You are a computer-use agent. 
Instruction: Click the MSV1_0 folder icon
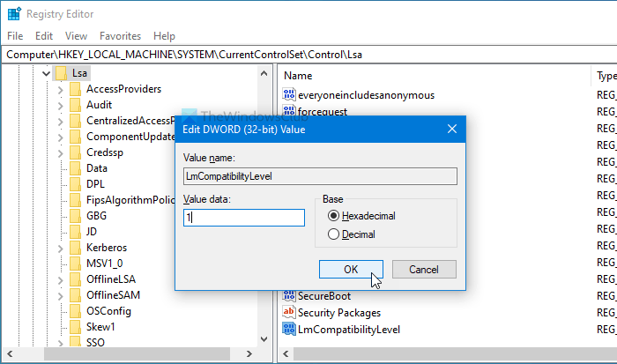click(75, 264)
